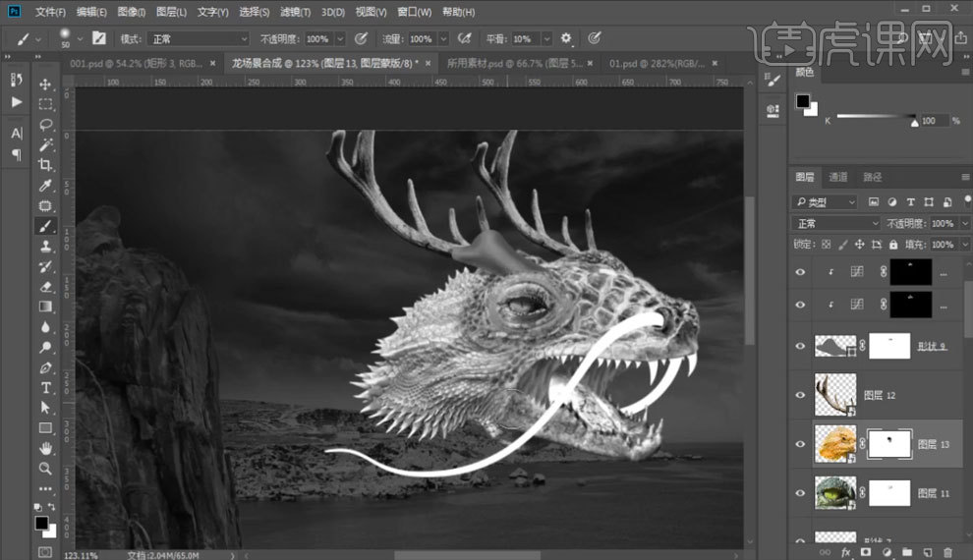Add layer style fx icon
The width and height of the screenshot is (973, 560).
(845, 552)
